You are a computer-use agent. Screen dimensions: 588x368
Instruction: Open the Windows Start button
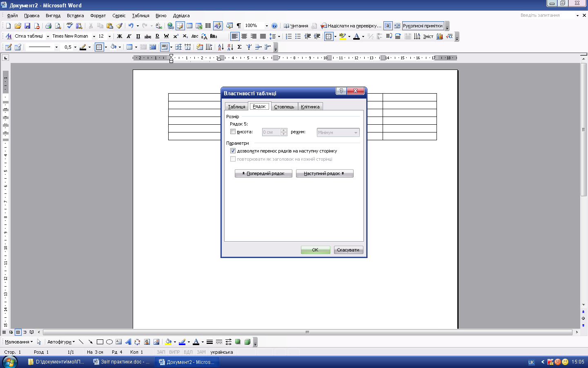[x=10, y=362]
